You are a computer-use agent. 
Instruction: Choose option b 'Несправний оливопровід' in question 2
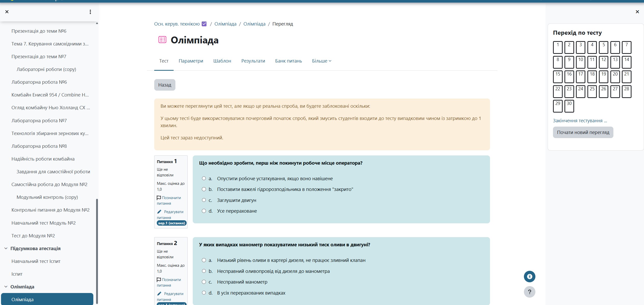204,271
